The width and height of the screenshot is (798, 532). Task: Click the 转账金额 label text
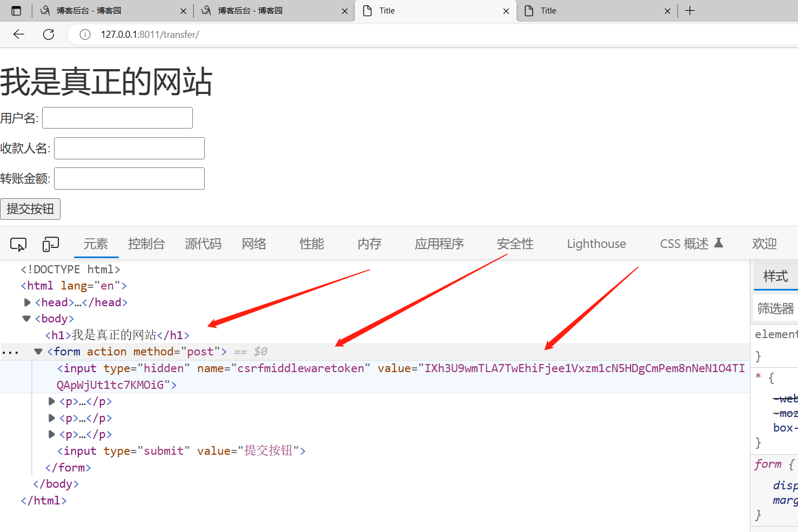click(x=25, y=179)
